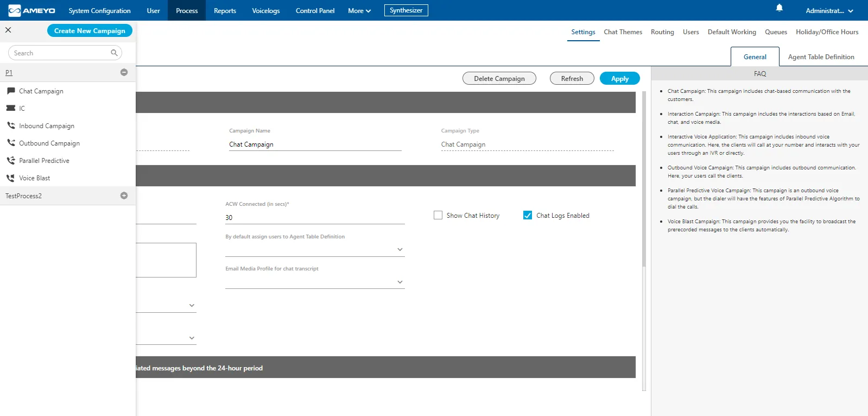The height and width of the screenshot is (416, 868).
Task: Open the Administrator account menu
Action: (829, 10)
